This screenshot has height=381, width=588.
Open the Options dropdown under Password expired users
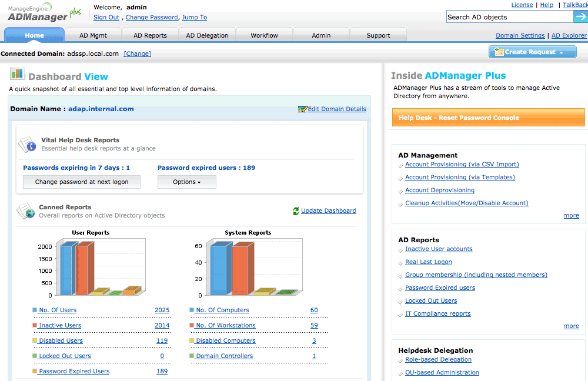point(187,182)
